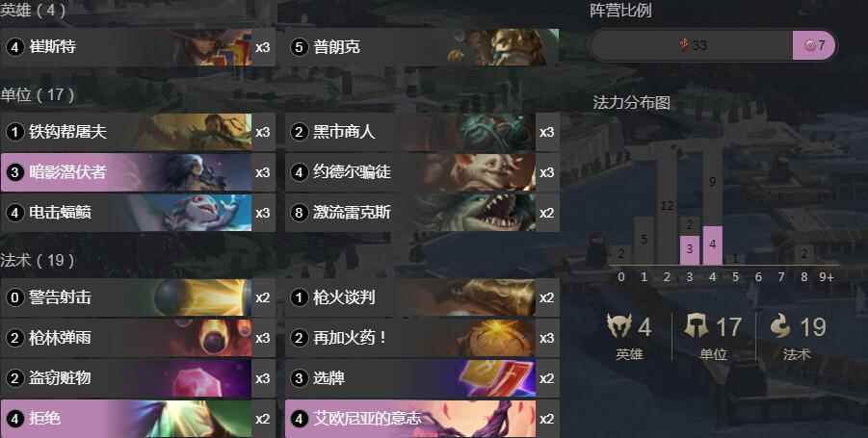Select the 警告射击 zero-cost spell

[138, 297]
